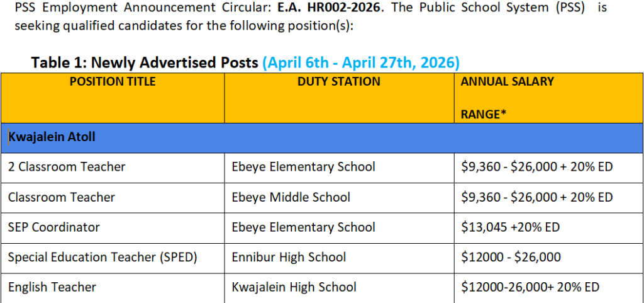Screen dimensions: 644x303
Task: Click the DUTY STATION column header
Action: pyautogui.click(x=339, y=81)
